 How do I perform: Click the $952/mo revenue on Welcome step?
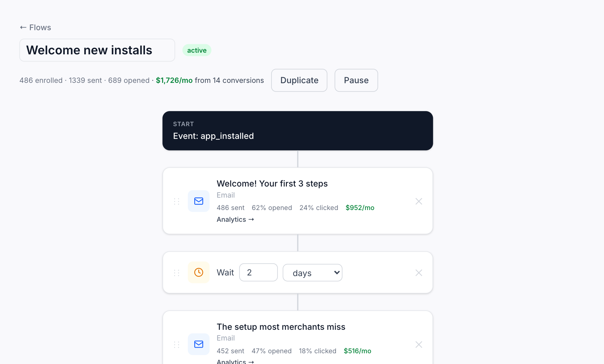click(360, 208)
